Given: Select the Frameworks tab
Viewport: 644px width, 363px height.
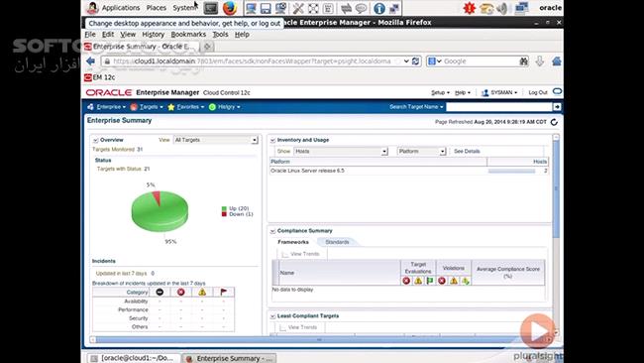Looking at the screenshot, I should [x=293, y=242].
